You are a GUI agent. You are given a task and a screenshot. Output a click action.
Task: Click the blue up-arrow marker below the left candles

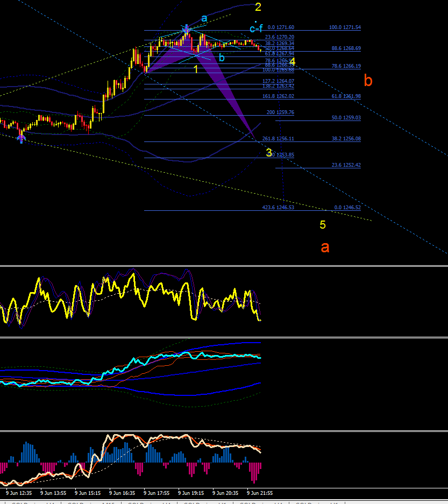click(21, 139)
